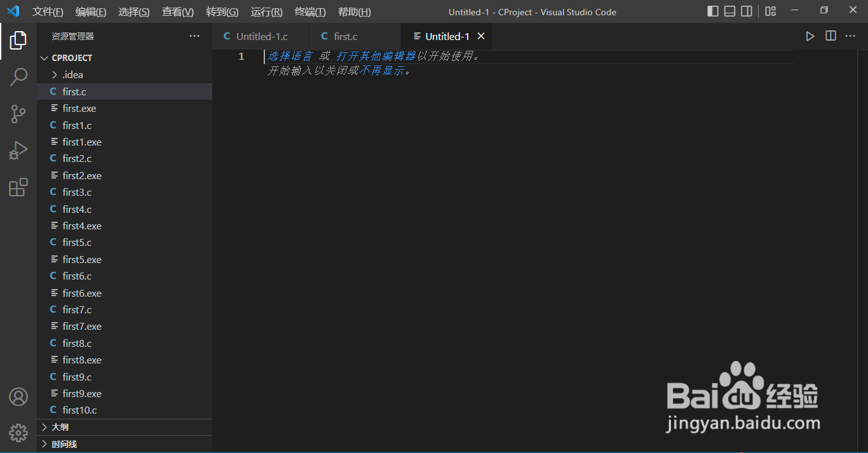
Task: Switch to the first.c editor tab
Action: (x=355, y=36)
